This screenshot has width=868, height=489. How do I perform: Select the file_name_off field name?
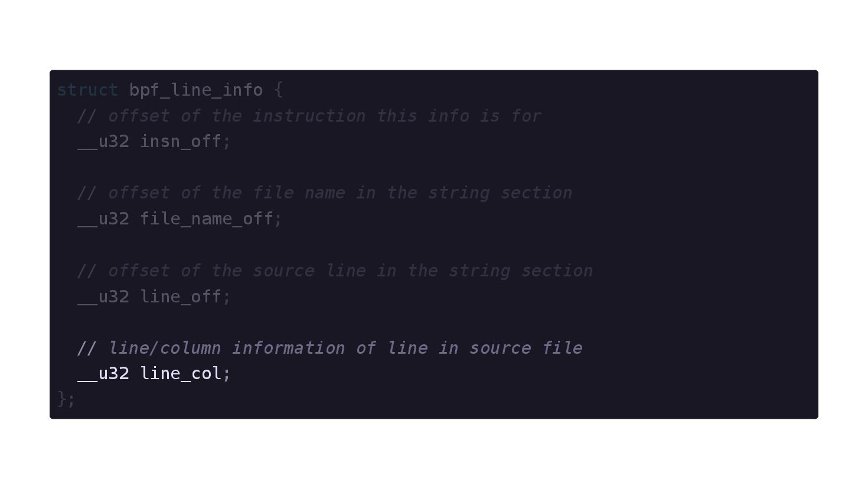[x=206, y=219]
